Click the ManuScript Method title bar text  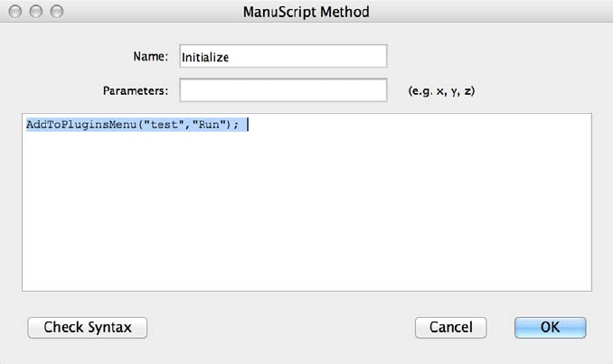(x=306, y=13)
